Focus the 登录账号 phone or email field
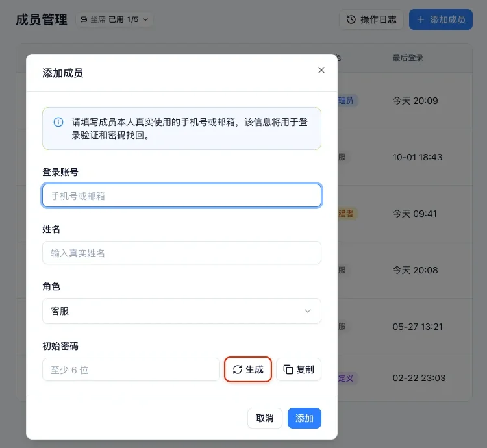 (x=182, y=195)
